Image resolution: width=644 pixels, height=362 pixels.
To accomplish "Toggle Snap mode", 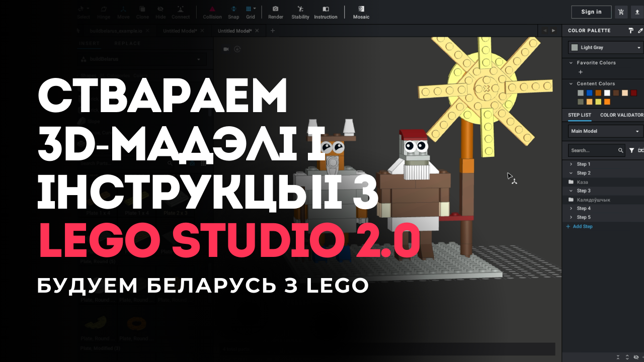I will point(233,12).
